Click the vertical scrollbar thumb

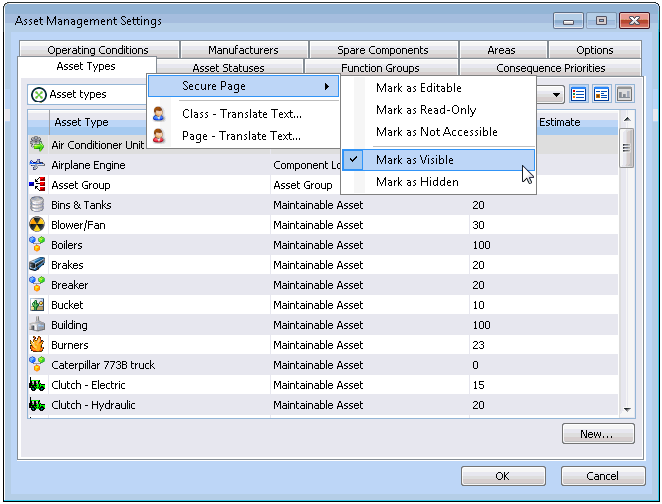tap(627, 148)
